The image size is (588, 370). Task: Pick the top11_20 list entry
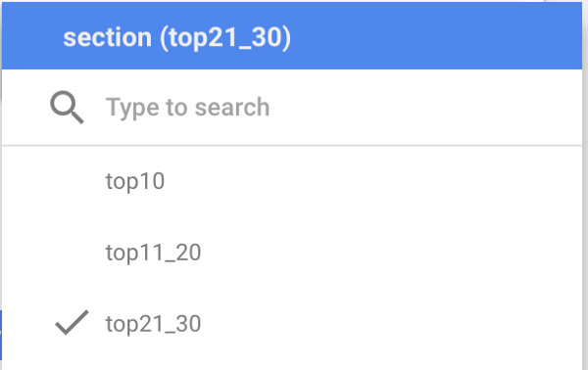coord(154,252)
